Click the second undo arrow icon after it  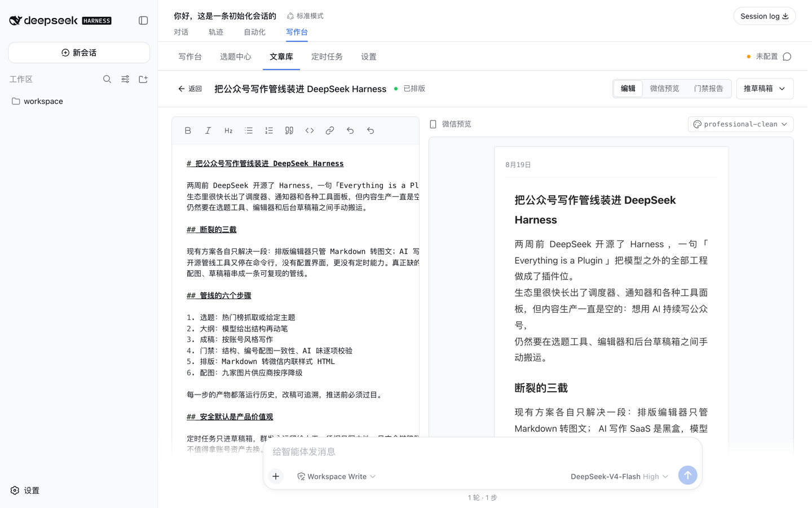[x=370, y=130]
